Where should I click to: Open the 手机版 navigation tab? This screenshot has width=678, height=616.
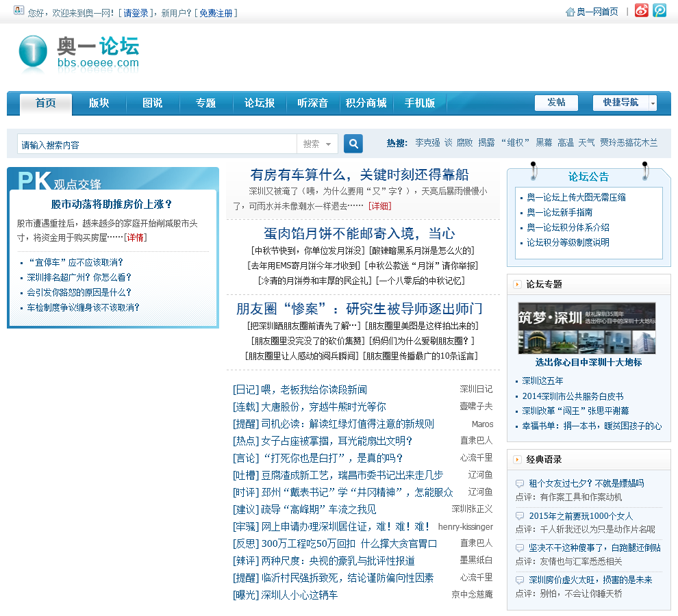coord(420,103)
